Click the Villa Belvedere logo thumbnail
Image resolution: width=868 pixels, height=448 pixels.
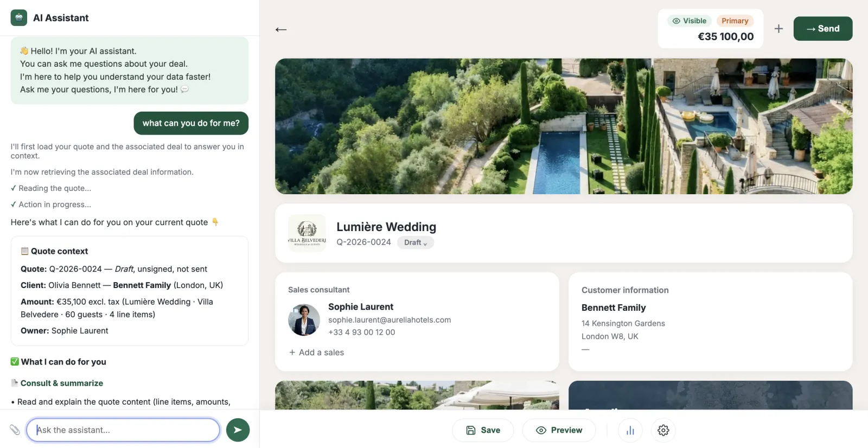[x=307, y=233]
